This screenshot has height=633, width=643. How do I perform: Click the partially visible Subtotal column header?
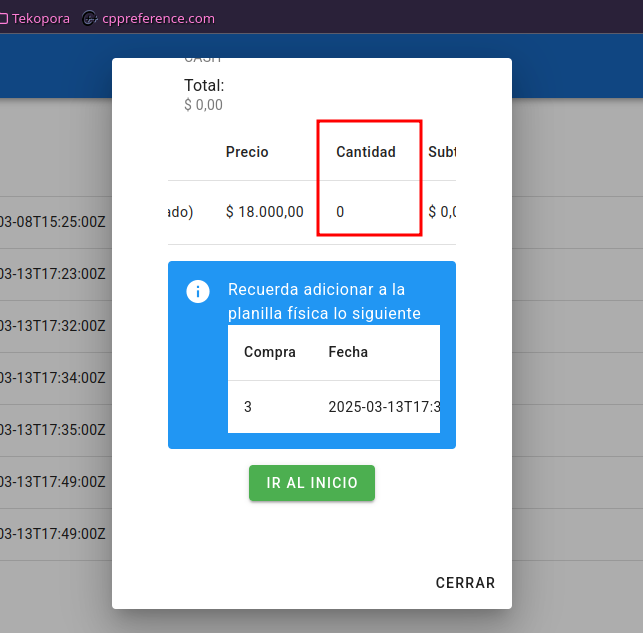pos(442,152)
